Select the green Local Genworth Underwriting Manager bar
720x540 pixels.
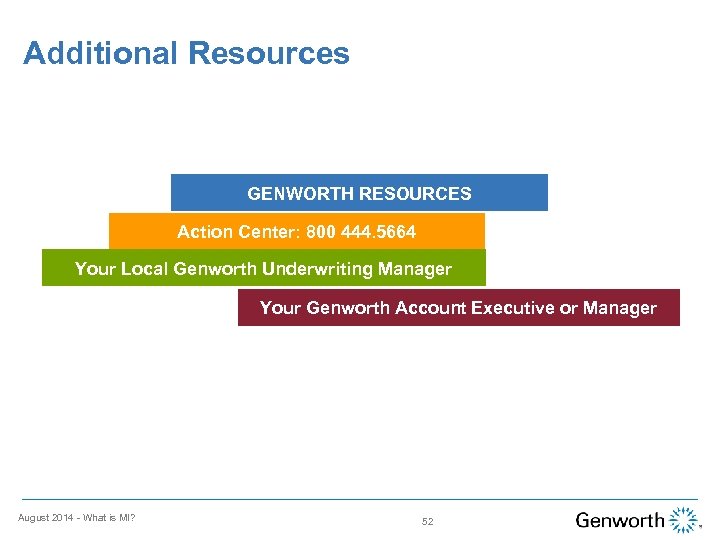click(x=264, y=268)
